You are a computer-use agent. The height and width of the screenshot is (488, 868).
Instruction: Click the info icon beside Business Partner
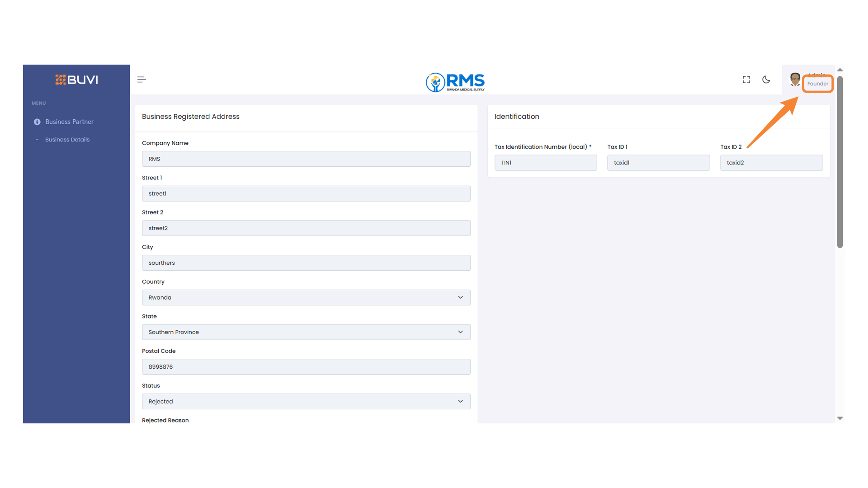point(37,122)
